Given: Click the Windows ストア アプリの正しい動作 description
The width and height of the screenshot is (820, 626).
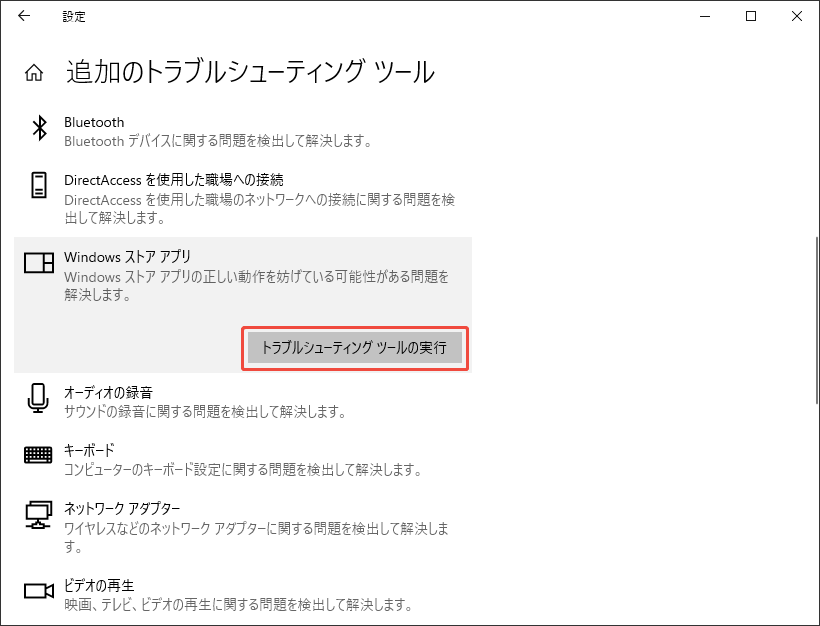Looking at the screenshot, I should tap(256, 286).
